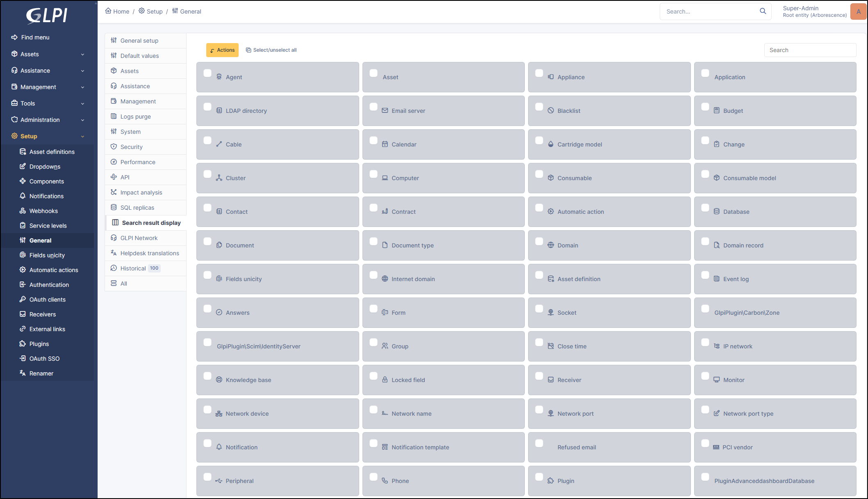This screenshot has width=868, height=499.
Task: Click the user avatar icon
Action: point(858,11)
